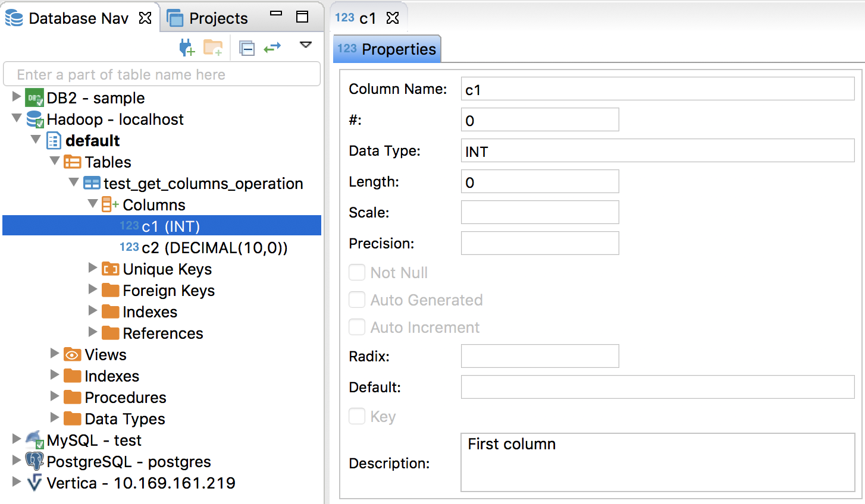This screenshot has width=865, height=504.
Task: Click the Columns node icon
Action: 110,204
